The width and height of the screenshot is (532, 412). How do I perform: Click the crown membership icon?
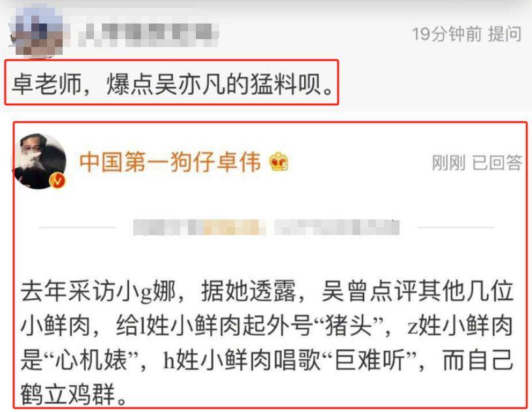pos(279,162)
